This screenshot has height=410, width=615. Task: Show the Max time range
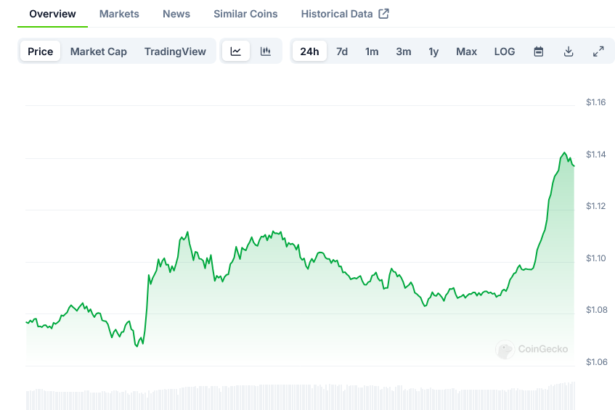[x=466, y=52]
